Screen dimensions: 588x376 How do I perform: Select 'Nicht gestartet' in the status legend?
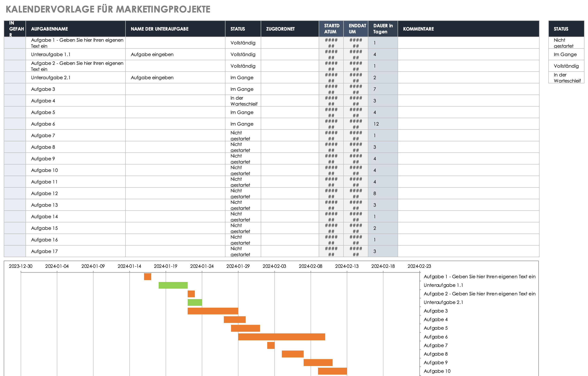tap(566, 43)
